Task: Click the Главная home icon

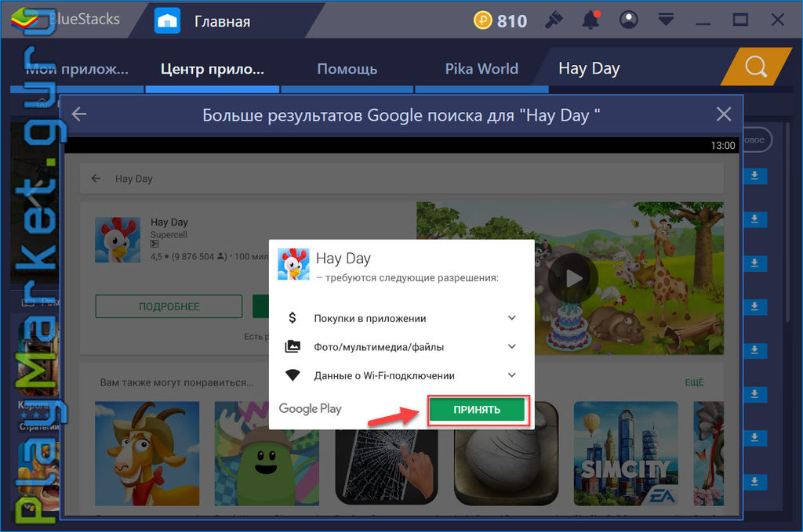Action: click(168, 21)
